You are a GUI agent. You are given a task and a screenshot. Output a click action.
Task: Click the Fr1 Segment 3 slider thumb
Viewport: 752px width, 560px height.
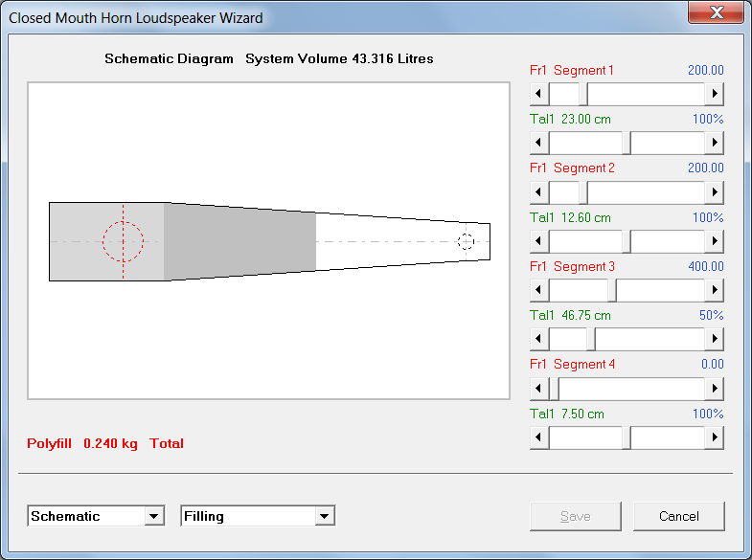(612, 290)
